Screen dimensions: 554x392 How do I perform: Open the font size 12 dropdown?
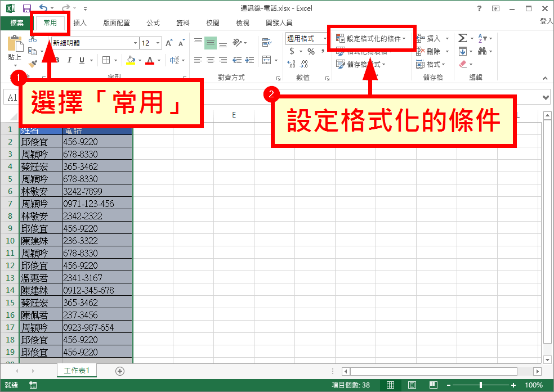pos(158,43)
